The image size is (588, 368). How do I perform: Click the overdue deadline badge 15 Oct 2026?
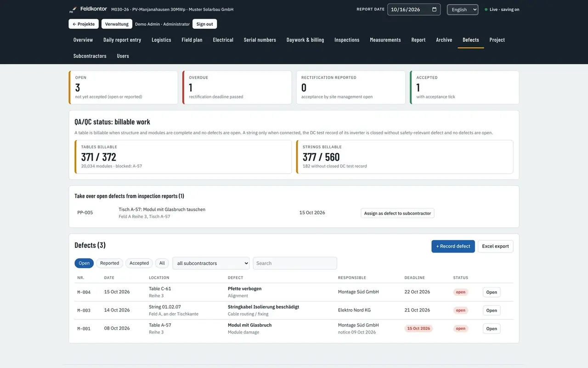pyautogui.click(x=418, y=328)
